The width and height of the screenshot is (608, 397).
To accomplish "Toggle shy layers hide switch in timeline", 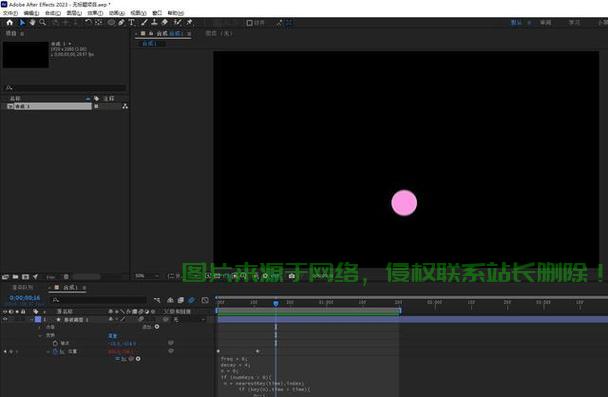I will coord(170,300).
